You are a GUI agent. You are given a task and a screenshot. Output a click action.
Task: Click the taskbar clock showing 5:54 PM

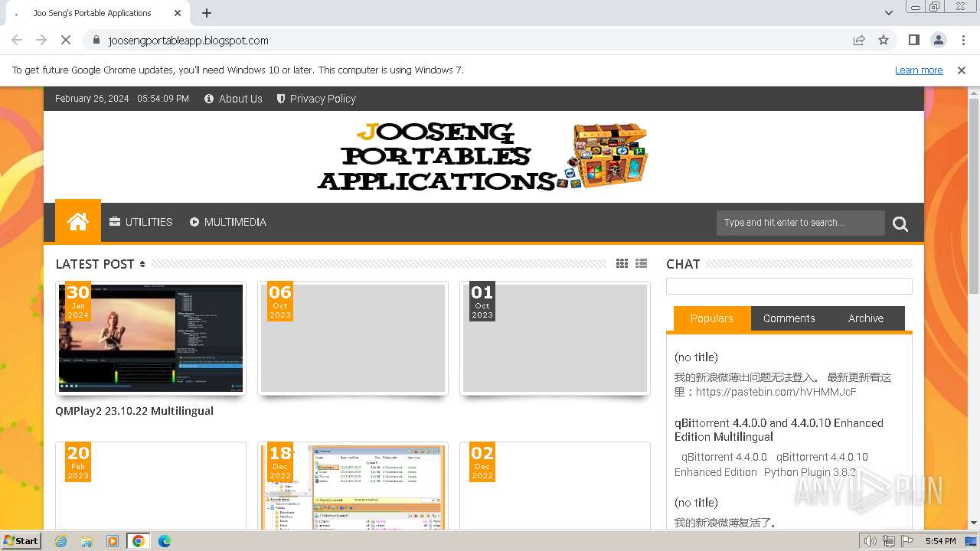[940, 541]
